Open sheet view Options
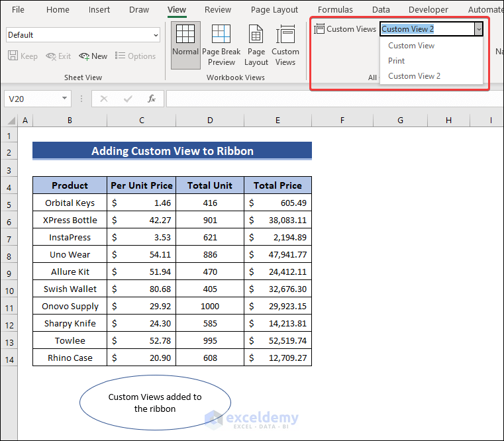The height and width of the screenshot is (441, 504). click(x=135, y=56)
